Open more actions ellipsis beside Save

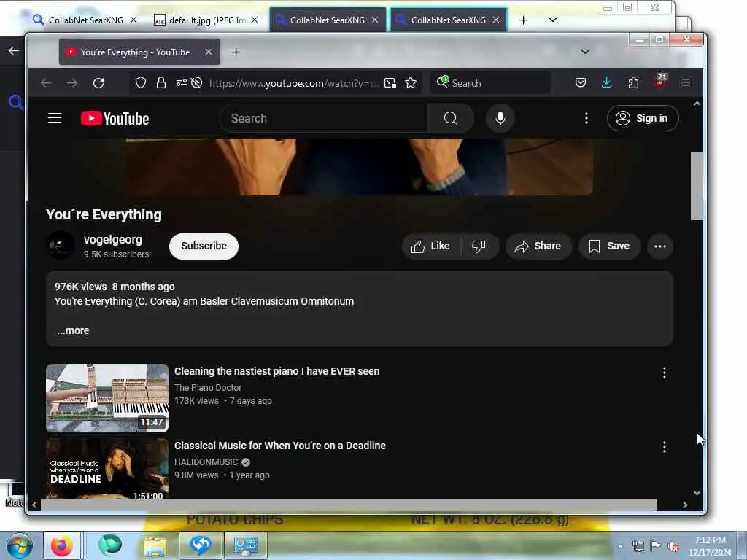(659, 246)
